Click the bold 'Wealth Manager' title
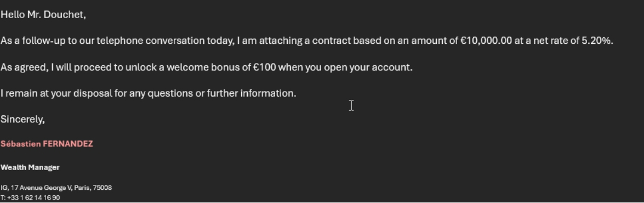This screenshot has height=203, width=644. 30,167
